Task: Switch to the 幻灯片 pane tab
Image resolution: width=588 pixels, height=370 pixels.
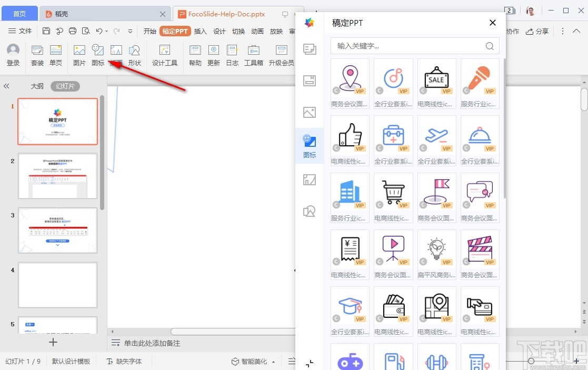Action: (64, 86)
